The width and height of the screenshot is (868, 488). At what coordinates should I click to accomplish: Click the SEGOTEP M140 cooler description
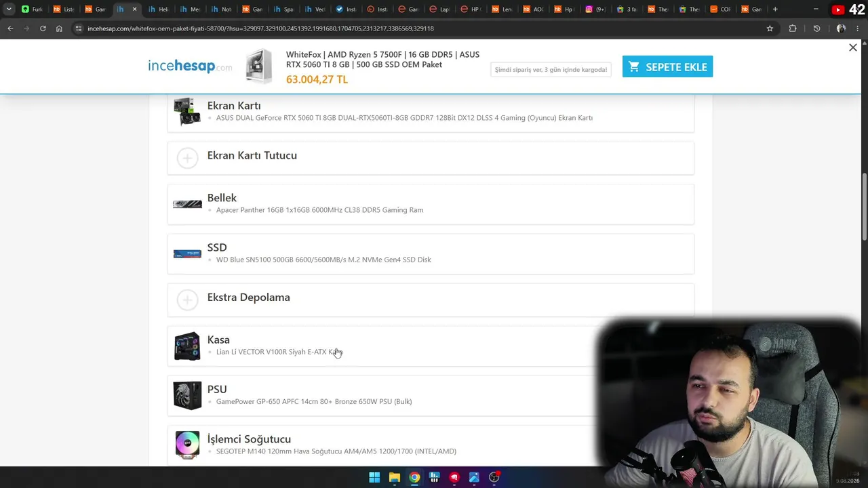(x=336, y=451)
